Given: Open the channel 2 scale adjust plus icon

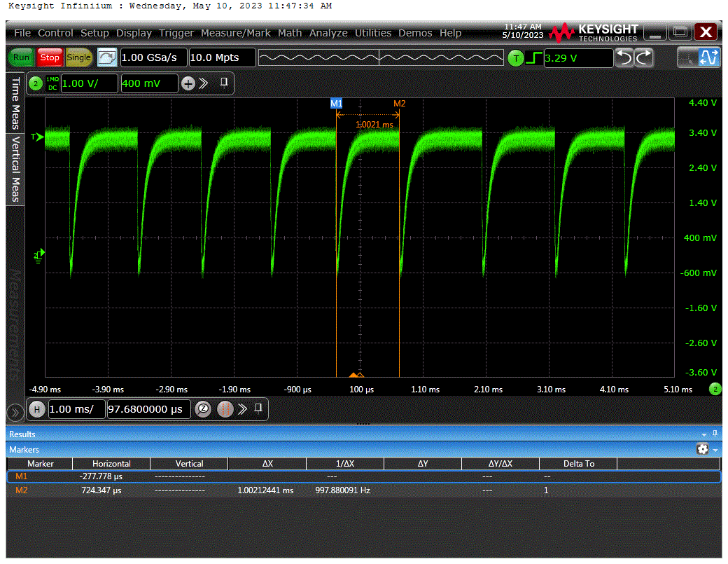Looking at the screenshot, I should (188, 83).
